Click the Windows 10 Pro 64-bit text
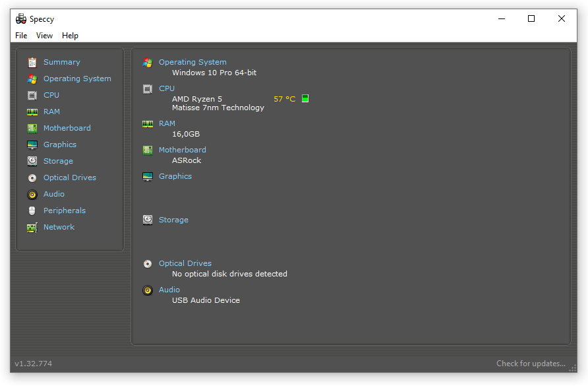Image resolution: width=588 pixels, height=386 pixels. 214,73
